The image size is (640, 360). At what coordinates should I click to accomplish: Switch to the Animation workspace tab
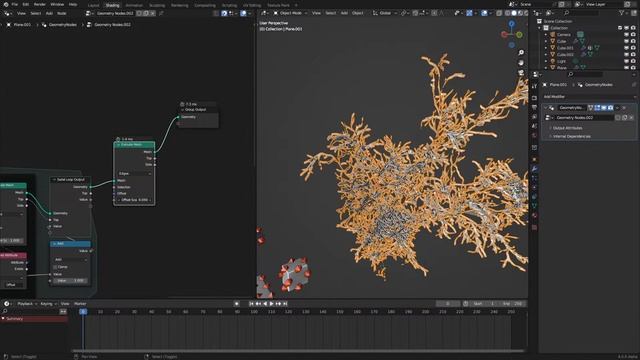click(x=134, y=5)
